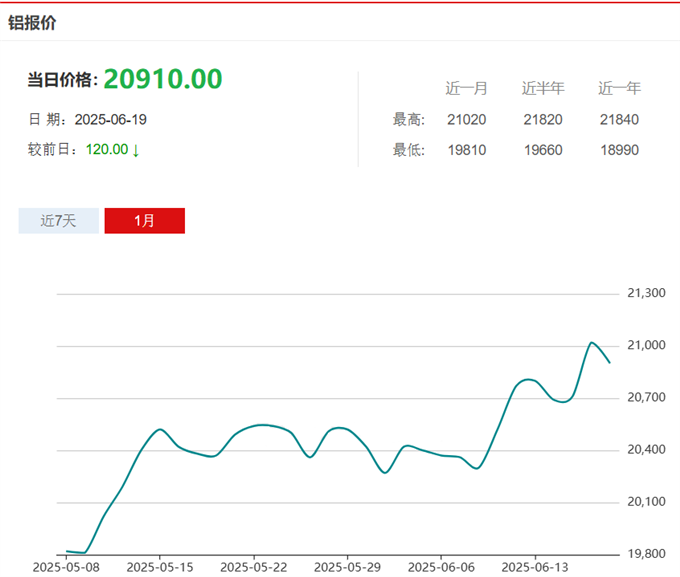Click the 20,400 y-axis label
This screenshot has height=577, width=680.
click(x=646, y=450)
